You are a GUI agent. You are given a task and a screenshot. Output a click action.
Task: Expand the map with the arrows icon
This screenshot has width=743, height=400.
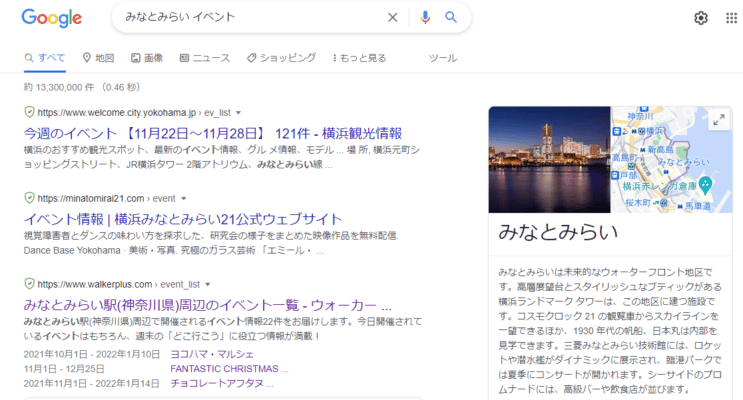(x=719, y=120)
